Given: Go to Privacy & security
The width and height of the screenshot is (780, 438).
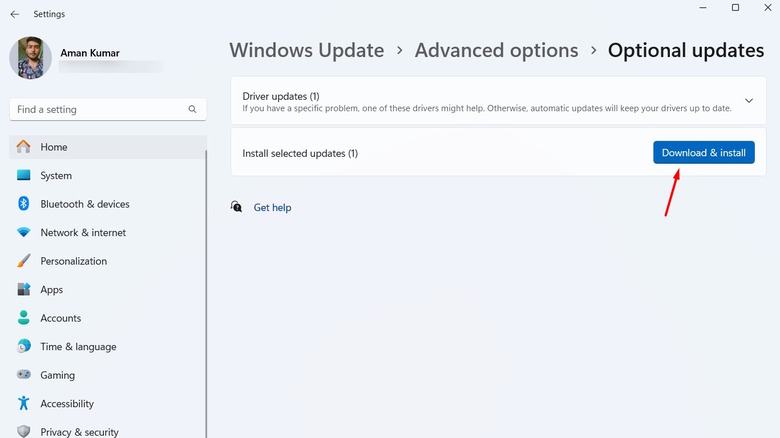Looking at the screenshot, I should 79,432.
